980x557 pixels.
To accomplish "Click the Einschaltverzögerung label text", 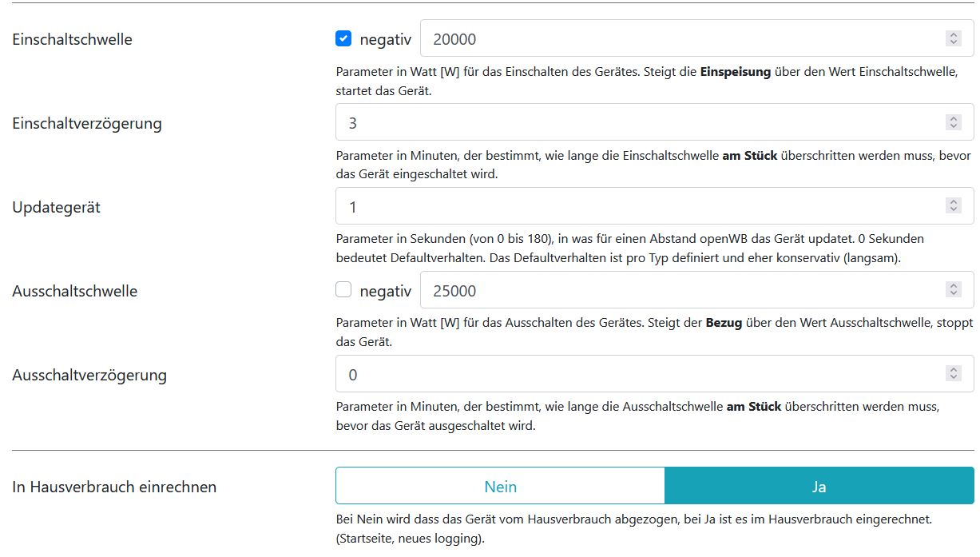I will pyautogui.click(x=87, y=123).
